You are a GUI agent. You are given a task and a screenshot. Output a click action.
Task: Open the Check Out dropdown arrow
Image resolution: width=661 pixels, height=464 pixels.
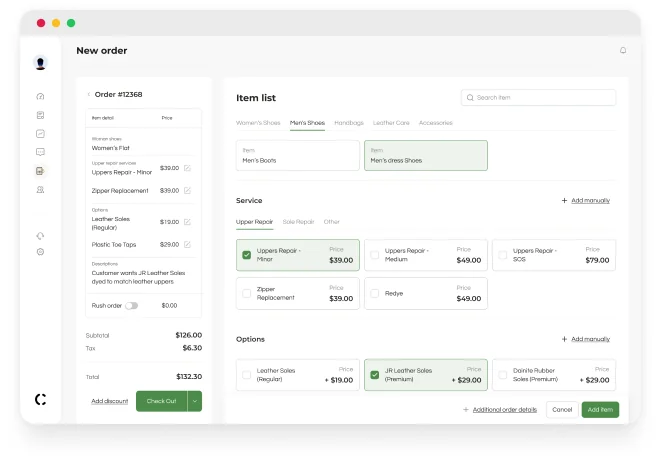click(x=195, y=401)
